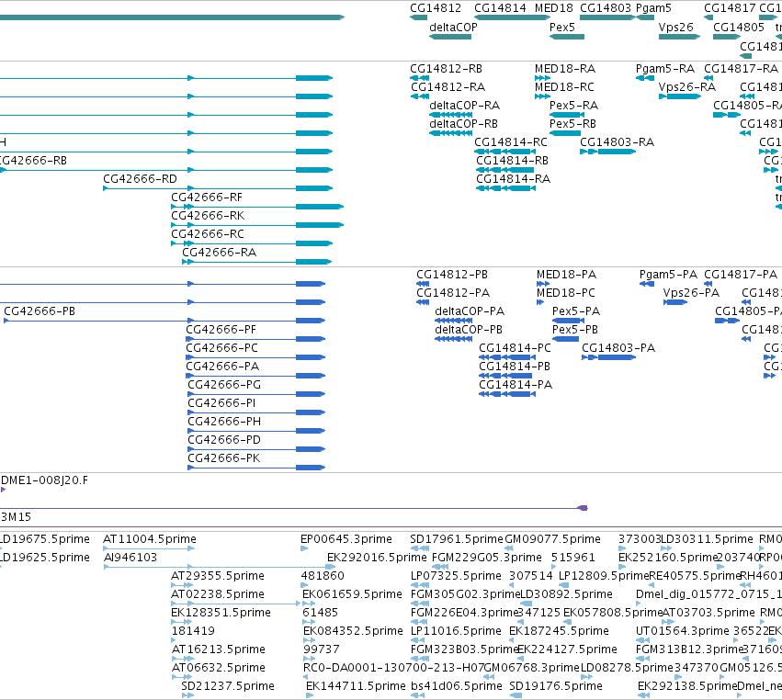Select transcript Pex5-RB
The image size is (782, 700).
pyautogui.click(x=572, y=124)
